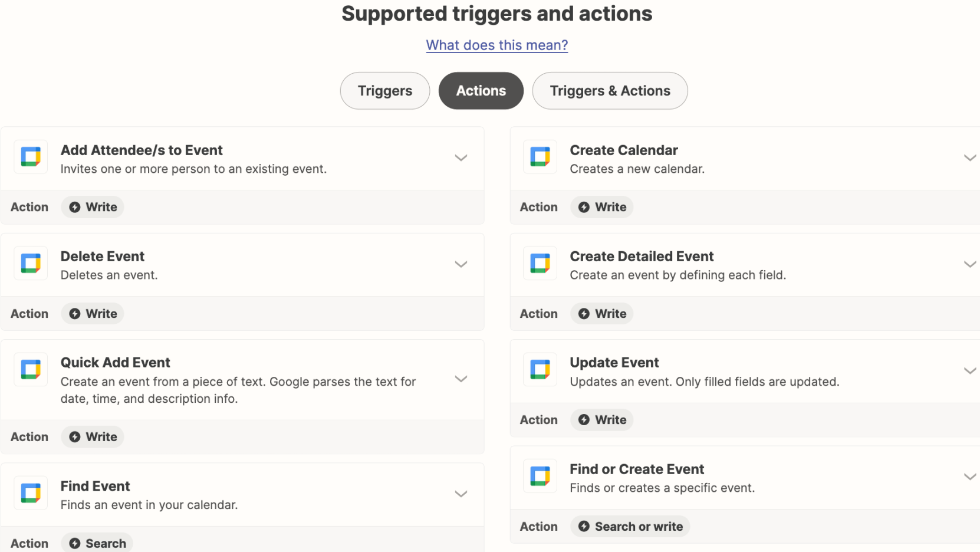Screen dimensions: 980x552
Task: Click Google Calendar icon beside Delete Event
Action: coord(31,263)
